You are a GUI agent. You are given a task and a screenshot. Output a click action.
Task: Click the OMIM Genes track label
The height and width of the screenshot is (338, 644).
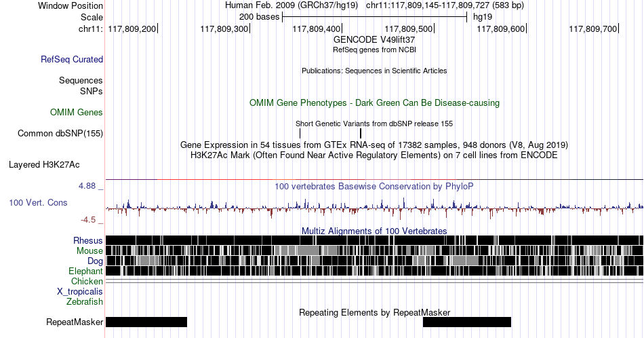coord(77,112)
